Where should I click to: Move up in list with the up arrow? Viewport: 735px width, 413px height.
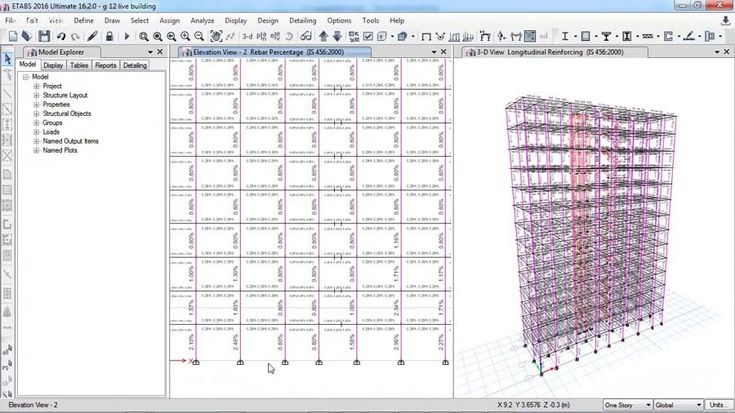(x=323, y=36)
